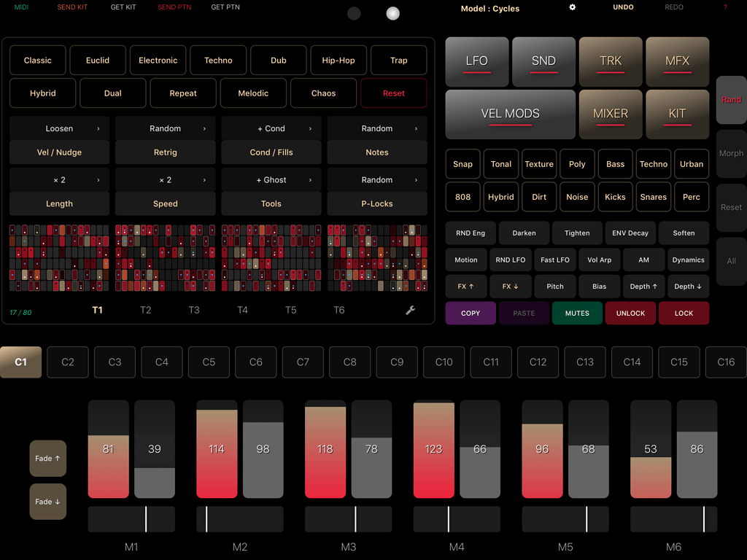The height and width of the screenshot is (560, 747).
Task: Click the fourth step sequencer grid
Action: coord(377,257)
